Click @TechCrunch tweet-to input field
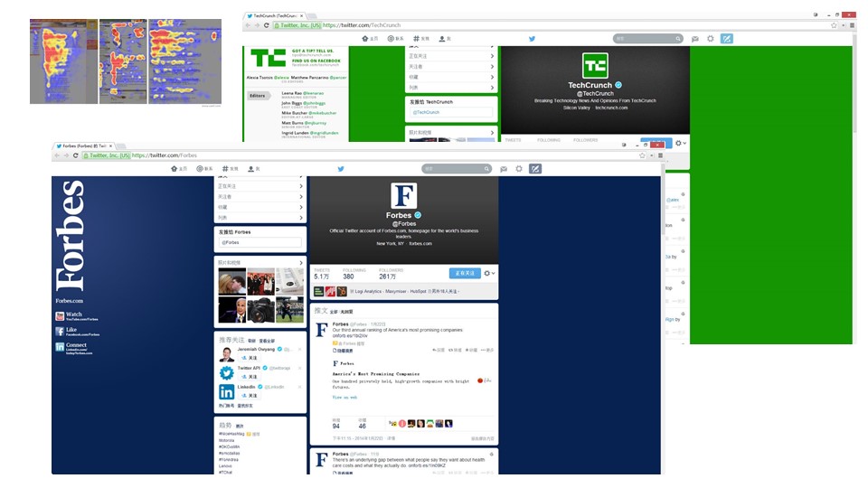The height and width of the screenshot is (488, 868). pos(451,112)
